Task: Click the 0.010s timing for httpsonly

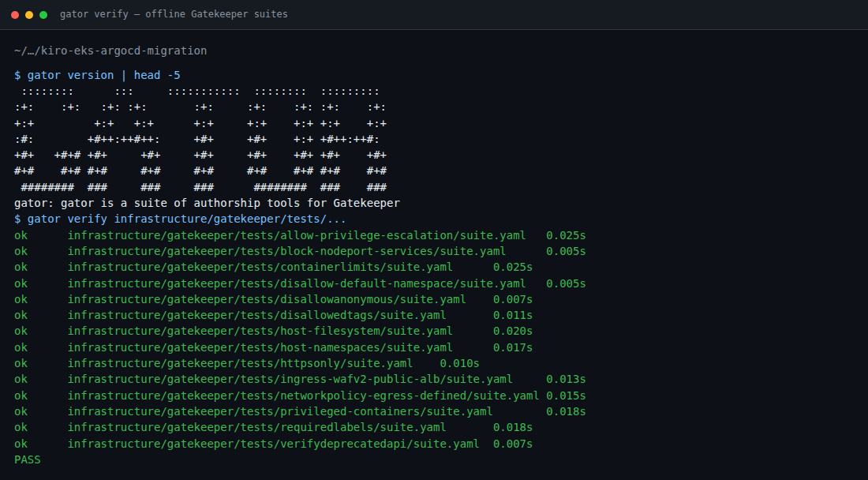Action: tap(459, 364)
